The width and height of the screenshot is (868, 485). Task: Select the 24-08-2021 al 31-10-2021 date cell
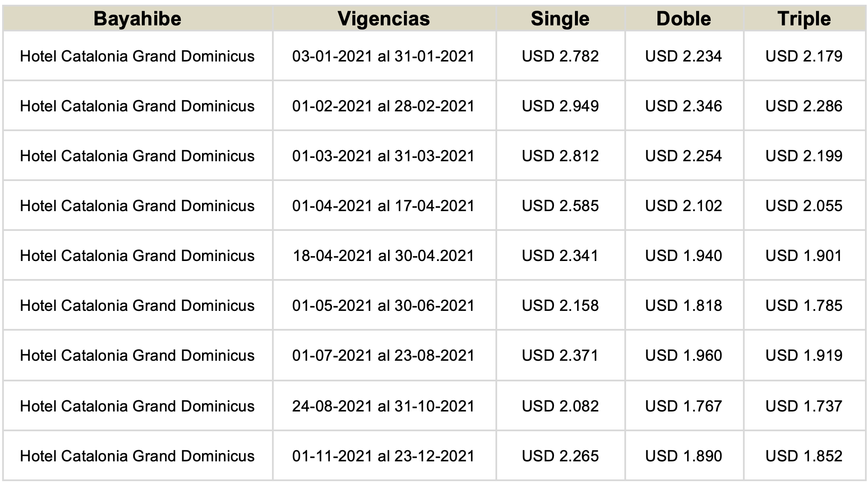[383, 406]
